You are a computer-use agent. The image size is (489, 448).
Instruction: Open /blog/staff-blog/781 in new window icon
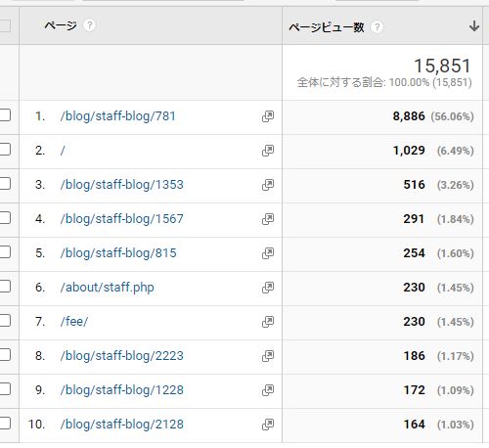[x=268, y=116]
